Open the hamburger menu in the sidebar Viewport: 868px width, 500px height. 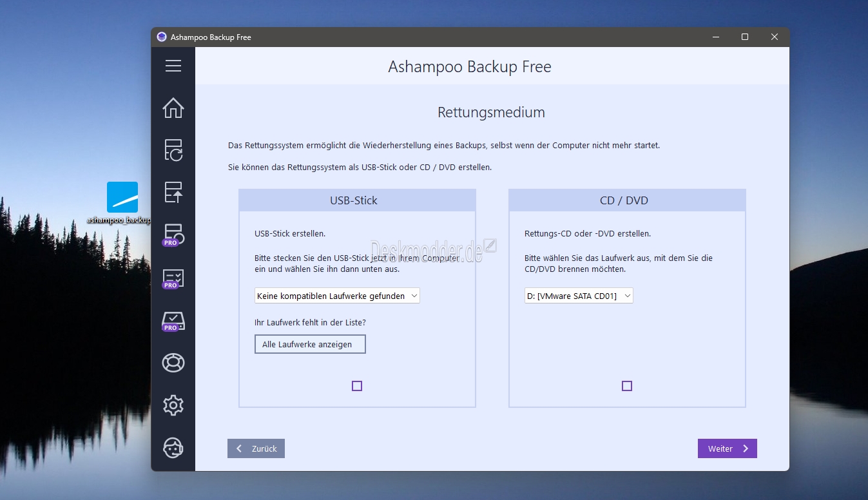(173, 66)
